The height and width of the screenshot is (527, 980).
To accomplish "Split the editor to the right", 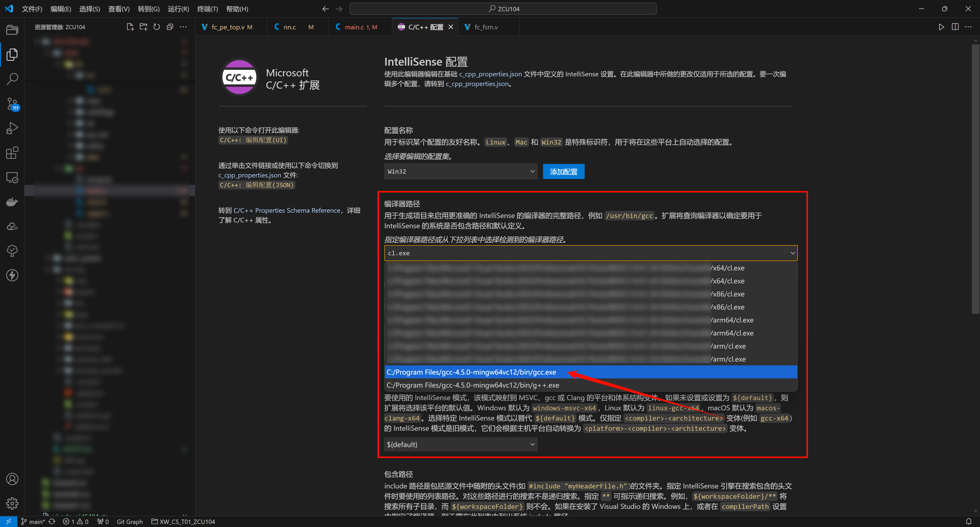I will coord(955,27).
